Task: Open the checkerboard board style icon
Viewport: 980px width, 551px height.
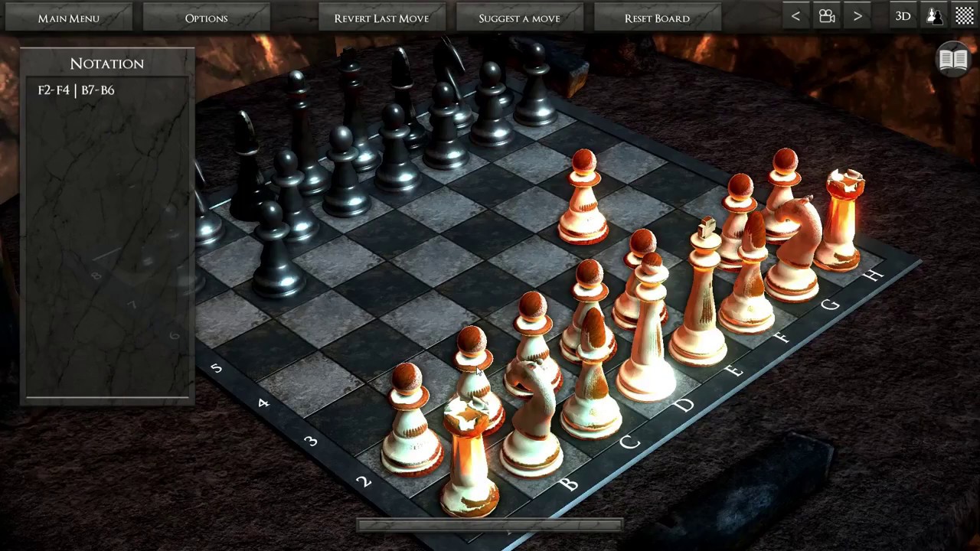Action: click(965, 16)
